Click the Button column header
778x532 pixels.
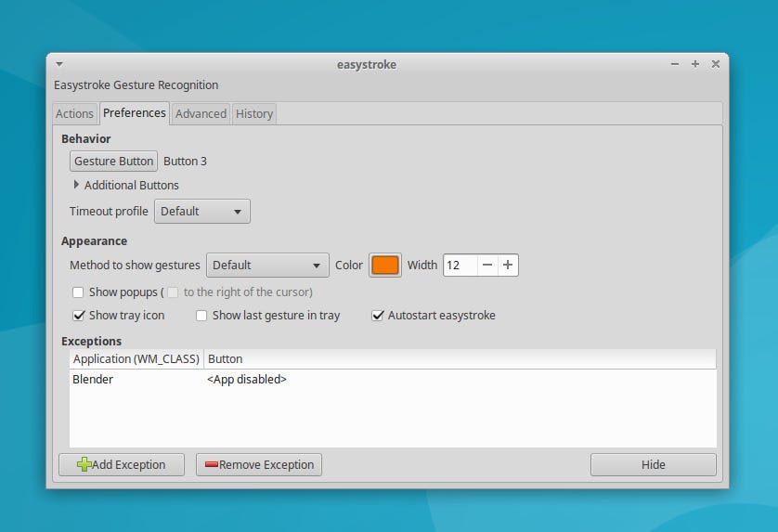(460, 358)
